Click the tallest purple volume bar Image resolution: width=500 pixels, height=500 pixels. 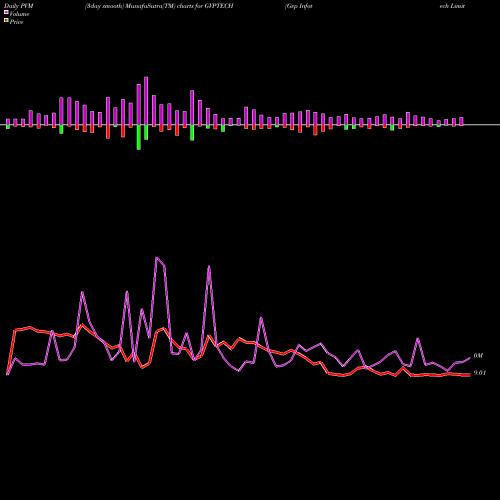(146, 101)
